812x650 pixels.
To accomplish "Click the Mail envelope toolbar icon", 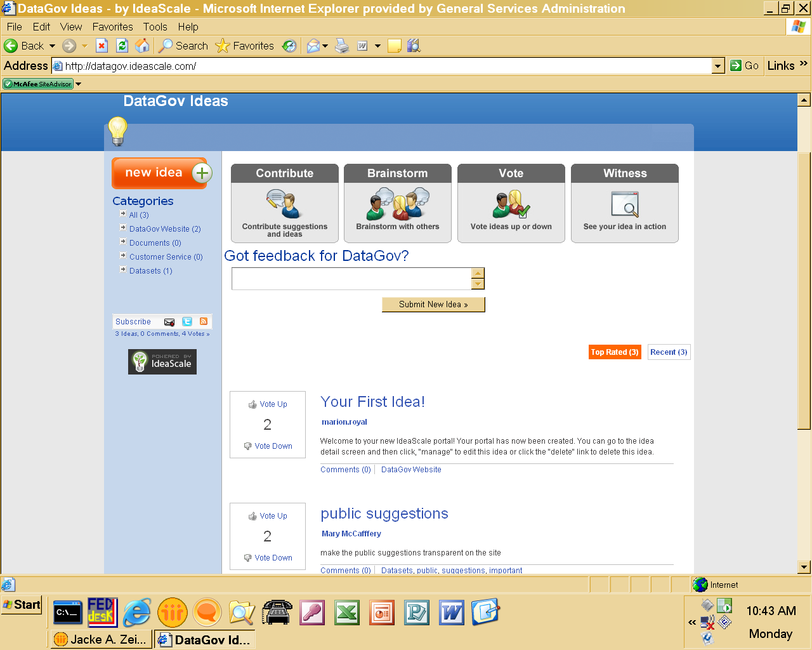I will tap(313, 46).
